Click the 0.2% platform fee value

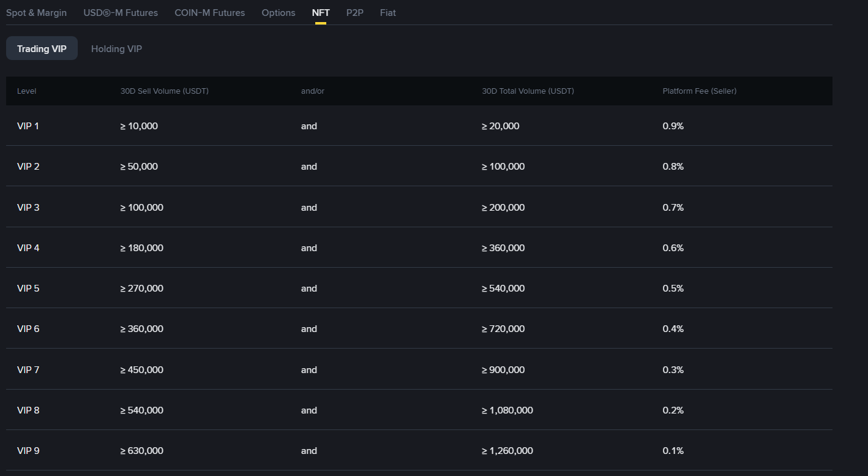point(673,410)
